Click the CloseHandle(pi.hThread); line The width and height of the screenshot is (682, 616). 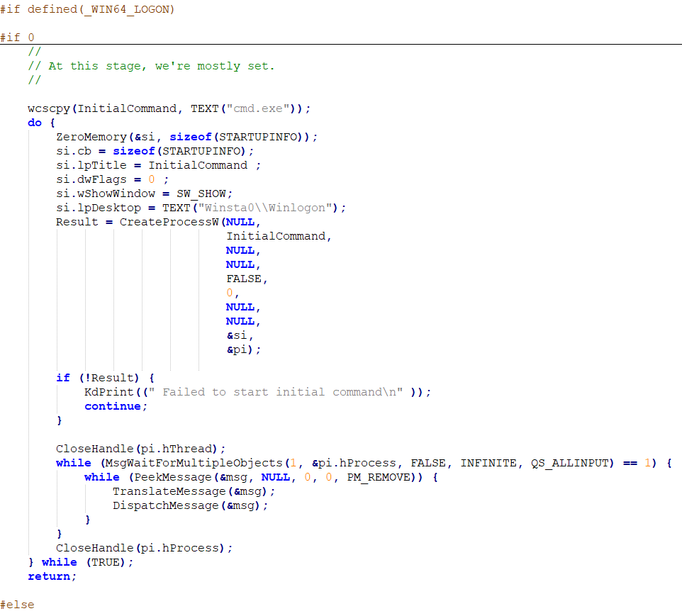140,449
